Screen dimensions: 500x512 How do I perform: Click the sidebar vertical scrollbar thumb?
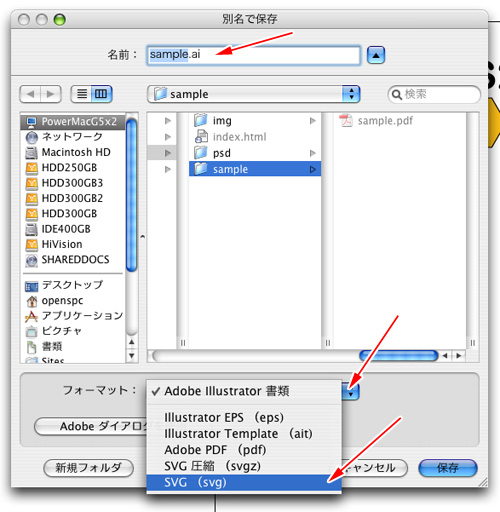[x=132, y=195]
